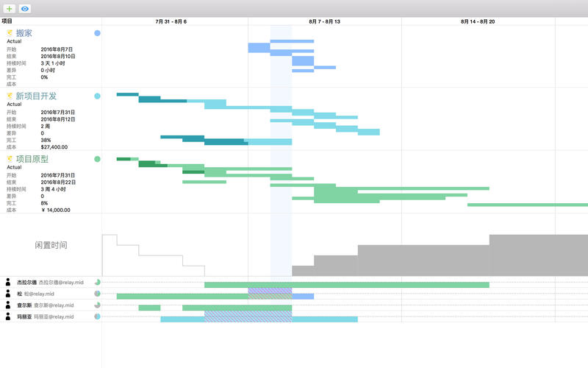Viewport: 588px width, 368px height.
Task: Click 项目原型 duration 3 周 4 小时
Action: coord(53,190)
